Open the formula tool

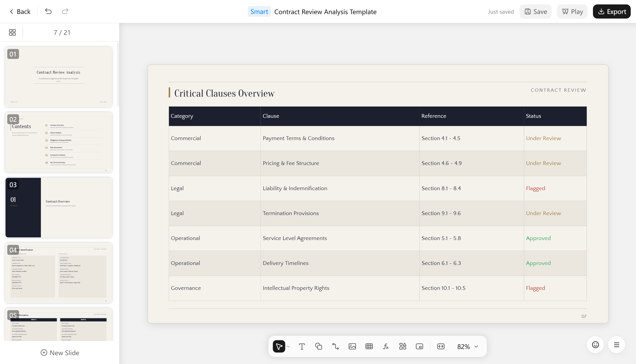(x=386, y=346)
